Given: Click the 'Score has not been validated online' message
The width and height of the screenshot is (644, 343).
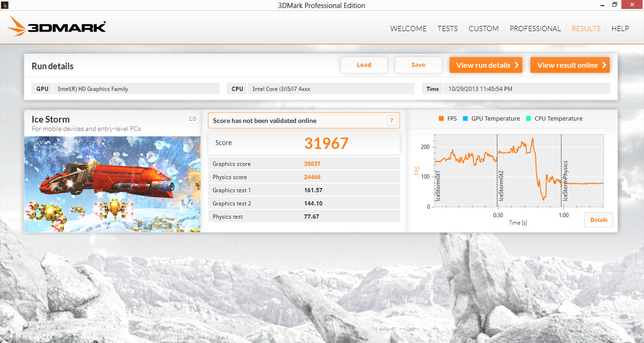Looking at the screenshot, I should [x=264, y=121].
